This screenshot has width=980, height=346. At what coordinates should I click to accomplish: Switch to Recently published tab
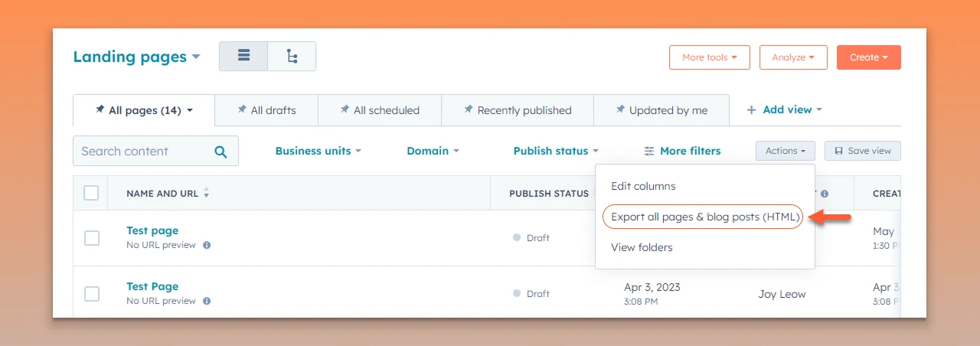click(x=518, y=110)
